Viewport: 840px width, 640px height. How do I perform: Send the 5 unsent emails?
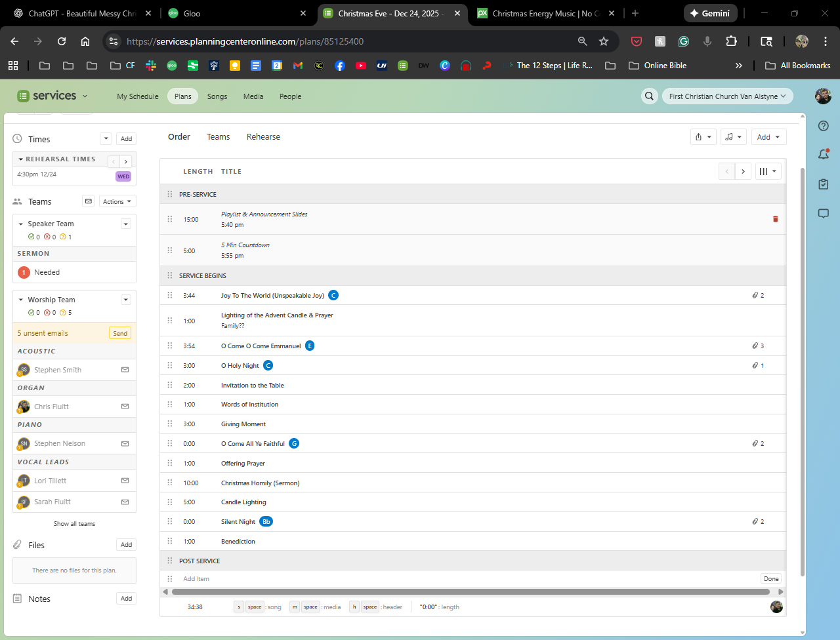(120, 333)
